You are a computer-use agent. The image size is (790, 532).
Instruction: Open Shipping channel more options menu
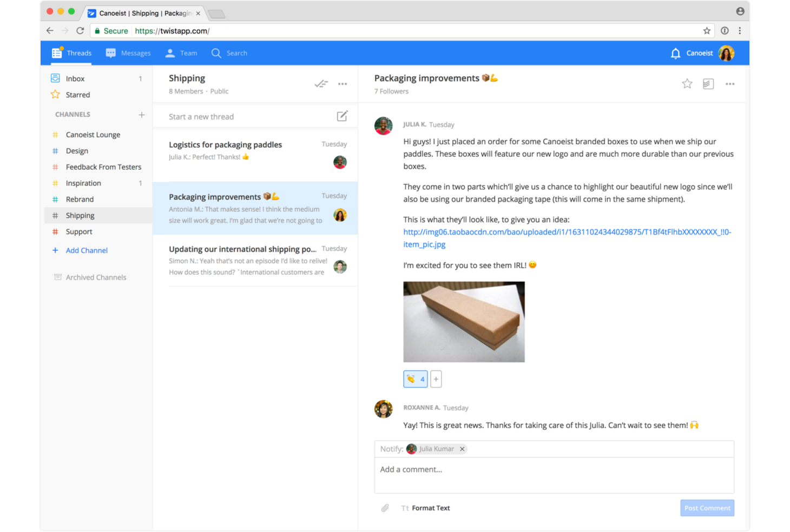click(x=343, y=84)
